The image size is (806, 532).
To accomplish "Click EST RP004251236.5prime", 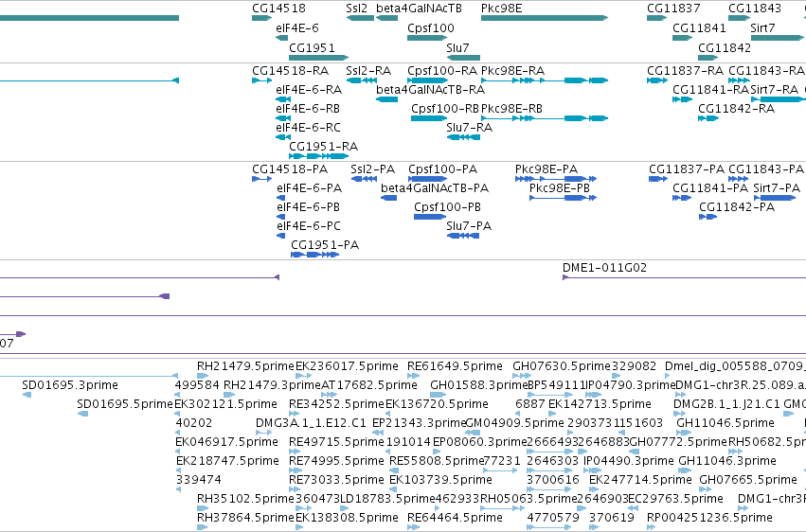I will point(709,518).
